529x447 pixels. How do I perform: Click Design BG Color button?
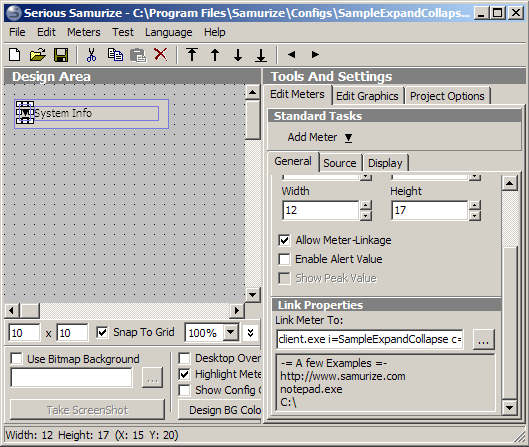[x=220, y=410]
